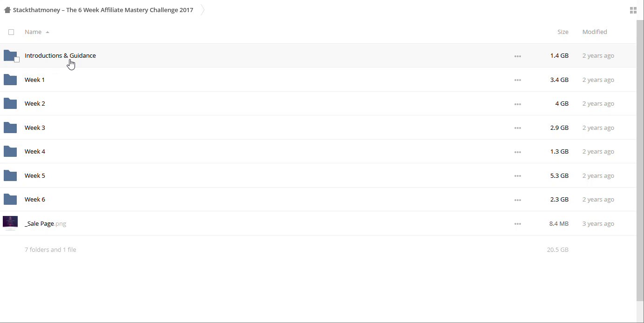Click the three-dots menu for _Sale Page.png
This screenshot has width=644, height=323.
click(517, 224)
